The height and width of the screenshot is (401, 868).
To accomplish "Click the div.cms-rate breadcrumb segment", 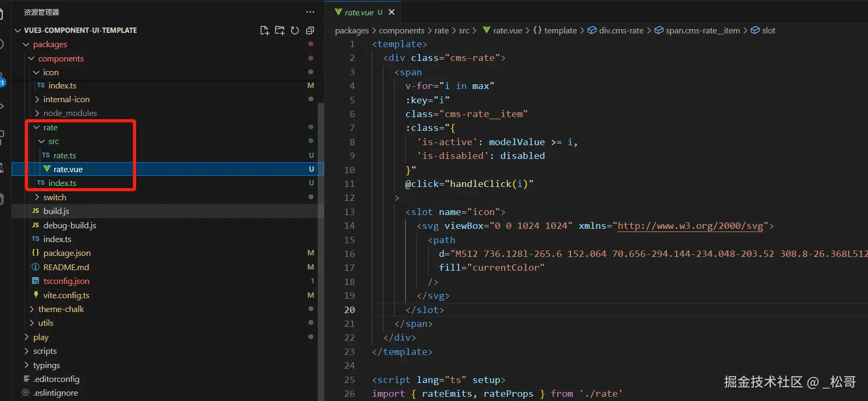I will pyautogui.click(x=616, y=31).
